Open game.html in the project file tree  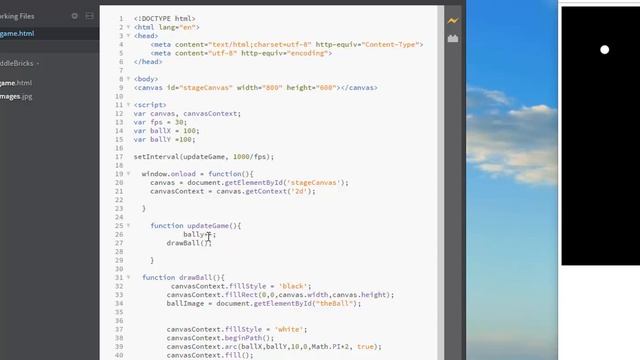pyautogui.click(x=16, y=83)
